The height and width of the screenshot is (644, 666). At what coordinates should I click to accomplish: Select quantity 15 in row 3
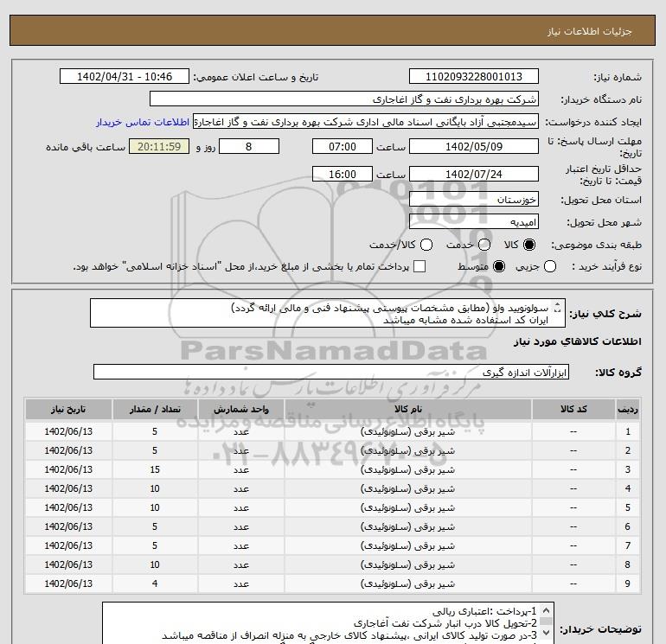155,469
